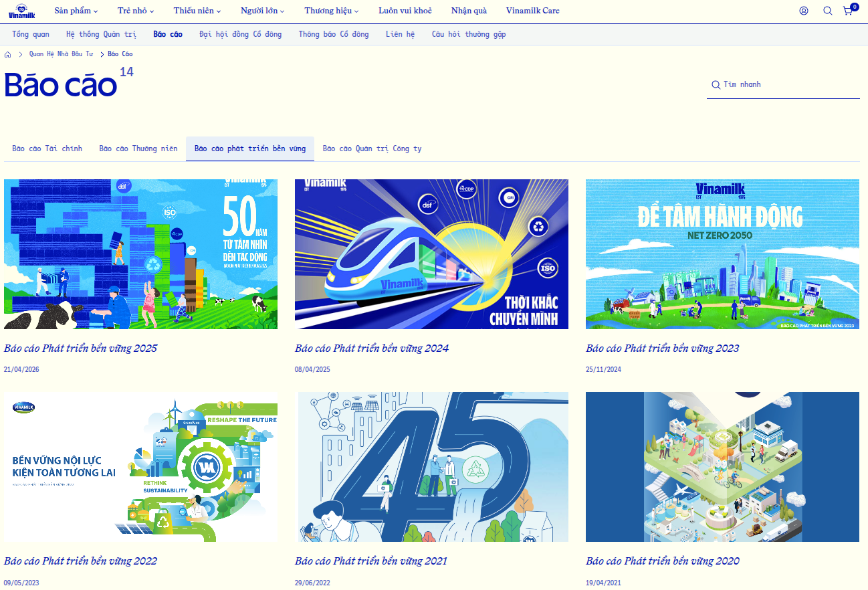Viewport: 868px width, 590px height.
Task: Open Thông báo Cổ đông page
Action: tap(334, 34)
